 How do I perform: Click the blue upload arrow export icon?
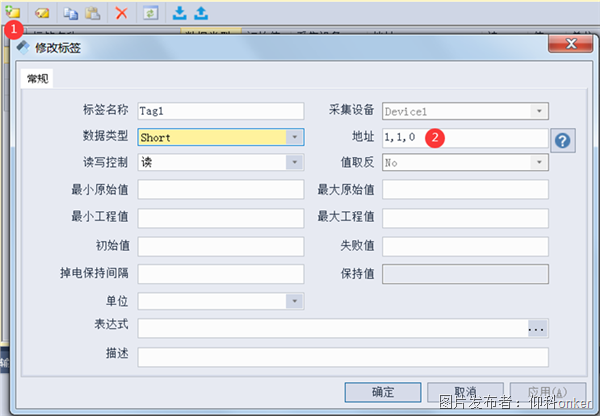pos(200,13)
